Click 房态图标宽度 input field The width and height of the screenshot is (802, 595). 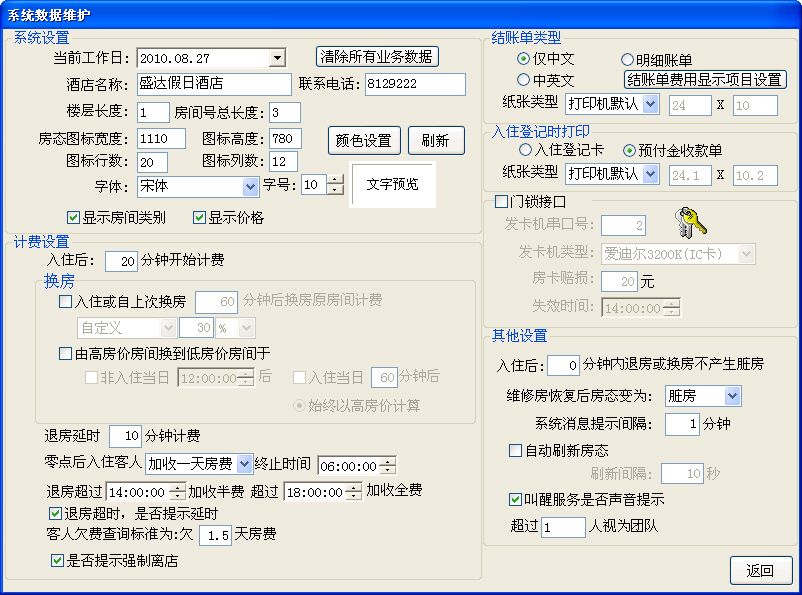[x=161, y=139]
